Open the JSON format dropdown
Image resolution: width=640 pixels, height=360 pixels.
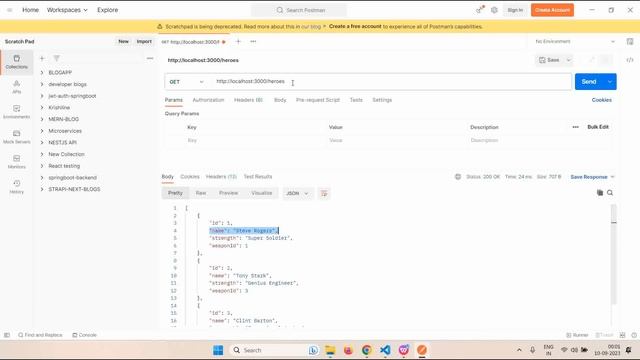[297, 193]
